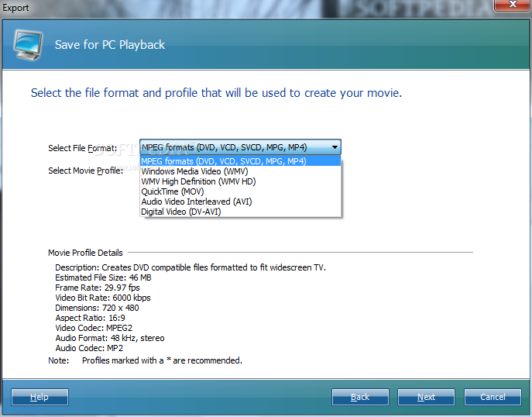This screenshot has width=532, height=417.
Task: Pick WMV High Definition (WMV HD)
Action: coord(240,181)
